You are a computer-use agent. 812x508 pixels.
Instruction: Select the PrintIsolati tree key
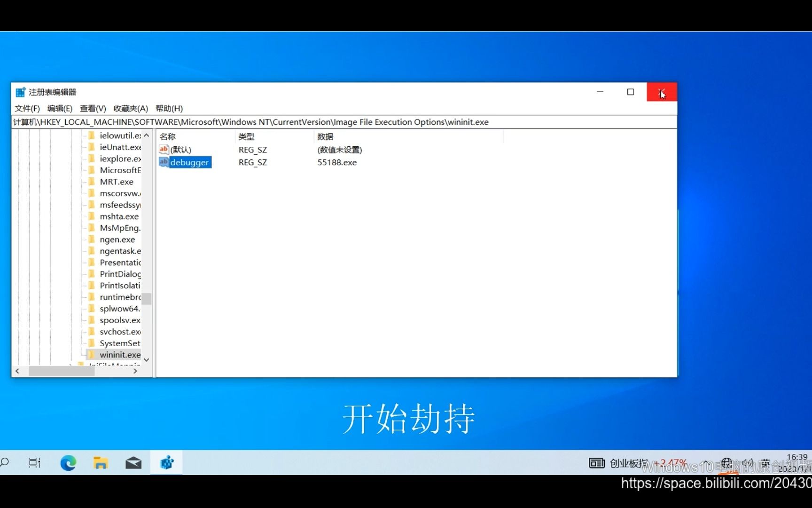coord(120,286)
